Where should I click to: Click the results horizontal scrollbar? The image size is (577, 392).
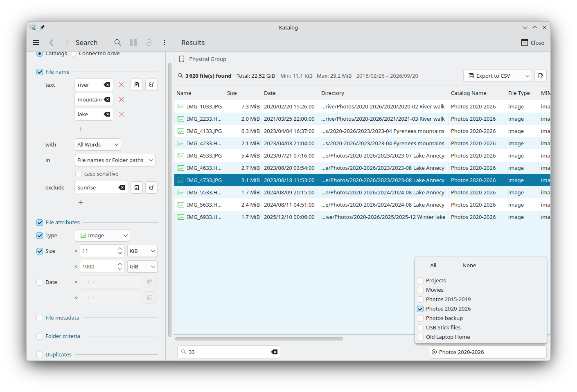click(x=259, y=339)
